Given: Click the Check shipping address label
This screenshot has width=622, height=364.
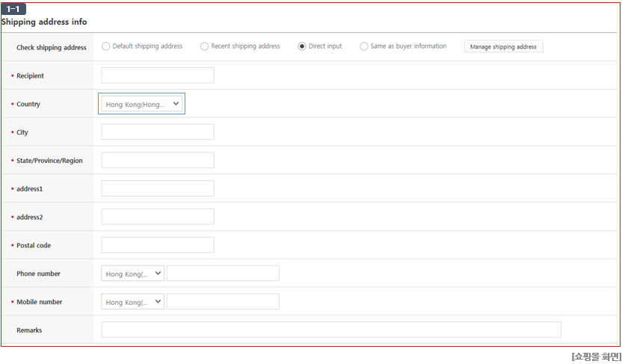Looking at the screenshot, I should pyautogui.click(x=51, y=48).
